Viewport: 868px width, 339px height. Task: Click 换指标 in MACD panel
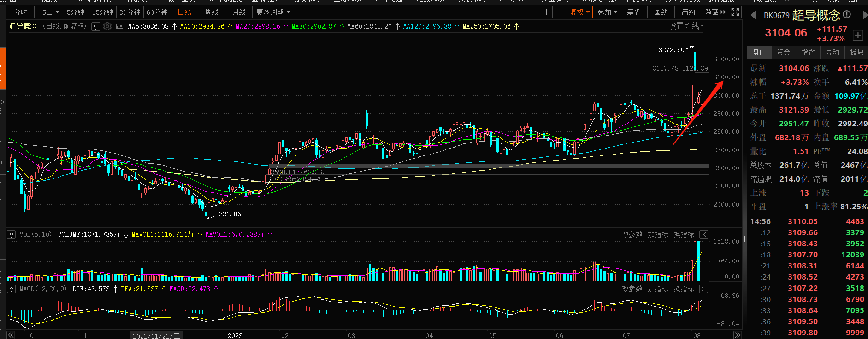point(684,289)
